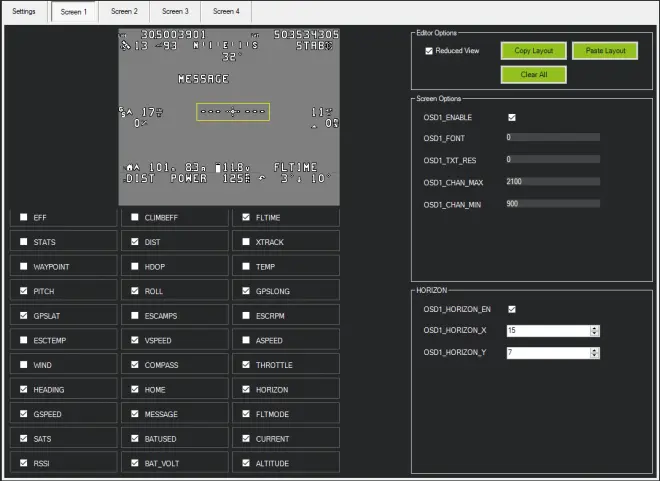Check the TEMP item
Viewport: 660px width, 481px height.
tap(246, 266)
